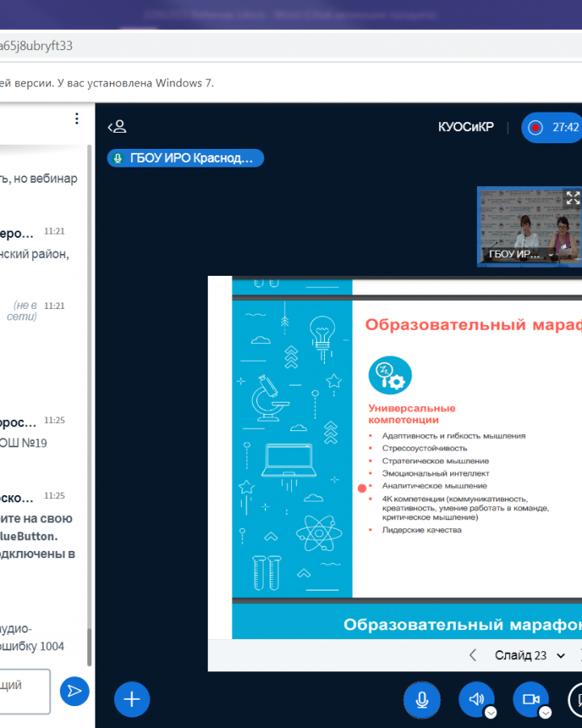Click the chat message input field

point(23,691)
